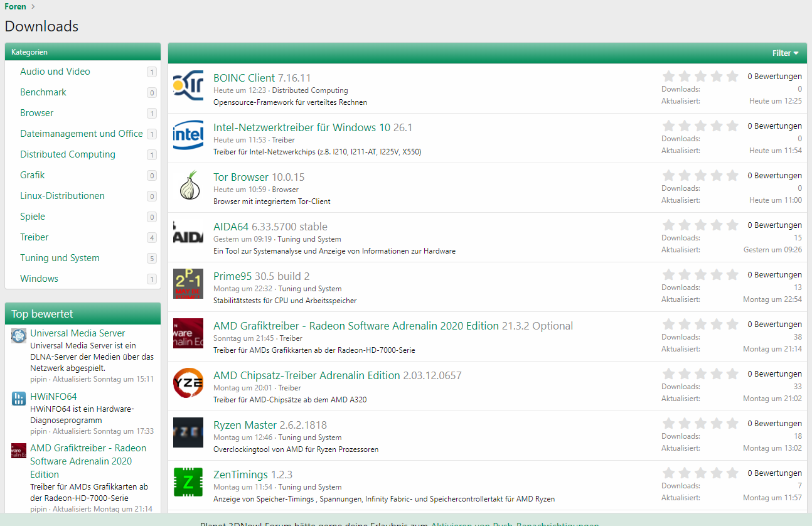Screen dimensions: 812x526
Task: Open AMD Grafiktreiber link in Top bewertet
Action: click(88, 461)
